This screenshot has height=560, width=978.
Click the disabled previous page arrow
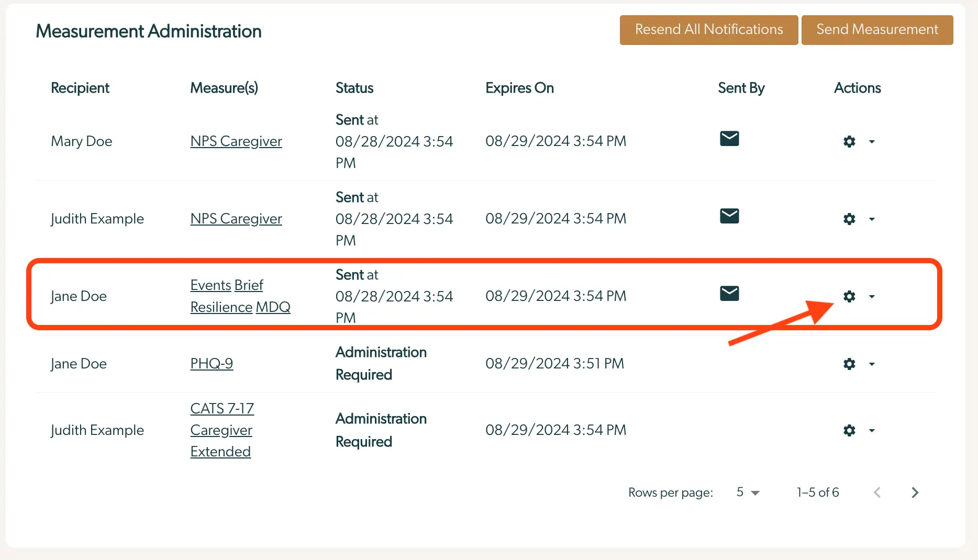tap(877, 492)
